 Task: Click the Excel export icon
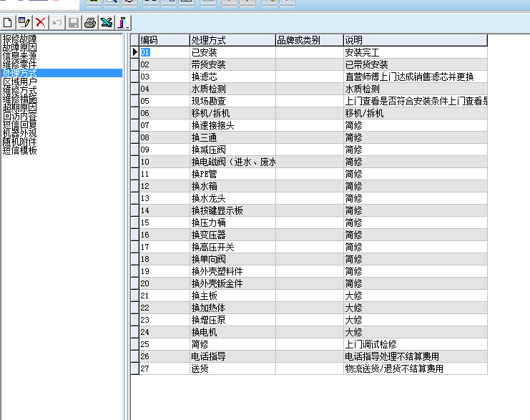[107, 23]
